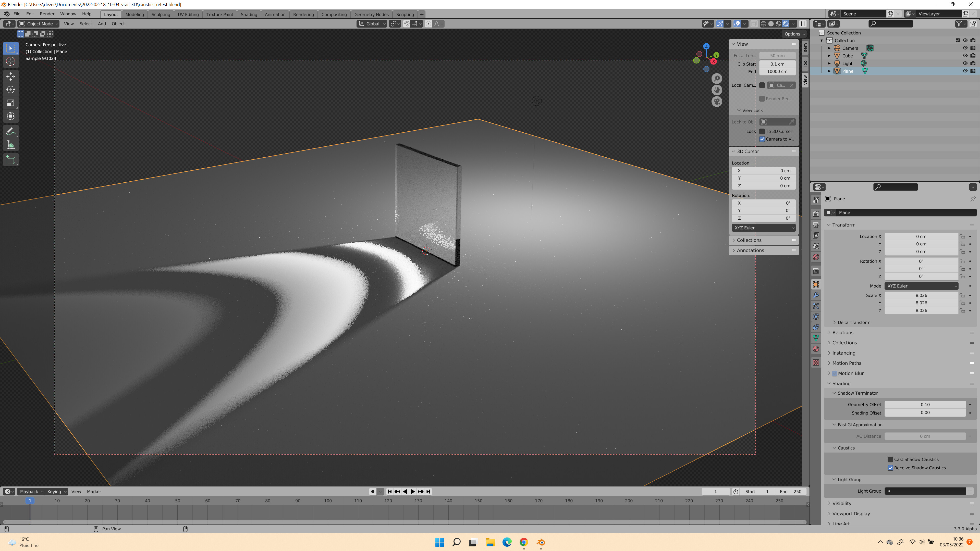The width and height of the screenshot is (980, 551).
Task: Open the Add menu in viewport header
Action: point(102,23)
